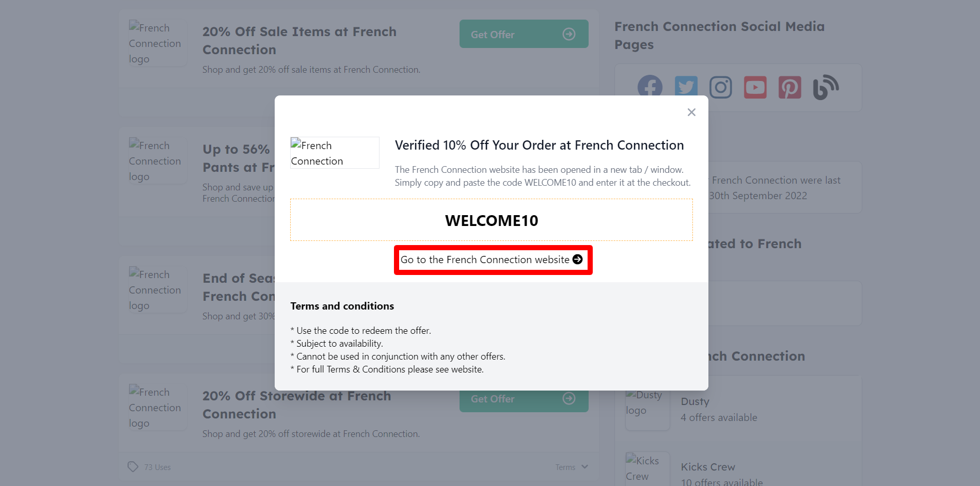Screen dimensions: 980x486
Task: Open the Facebook social media icon
Action: (650, 87)
